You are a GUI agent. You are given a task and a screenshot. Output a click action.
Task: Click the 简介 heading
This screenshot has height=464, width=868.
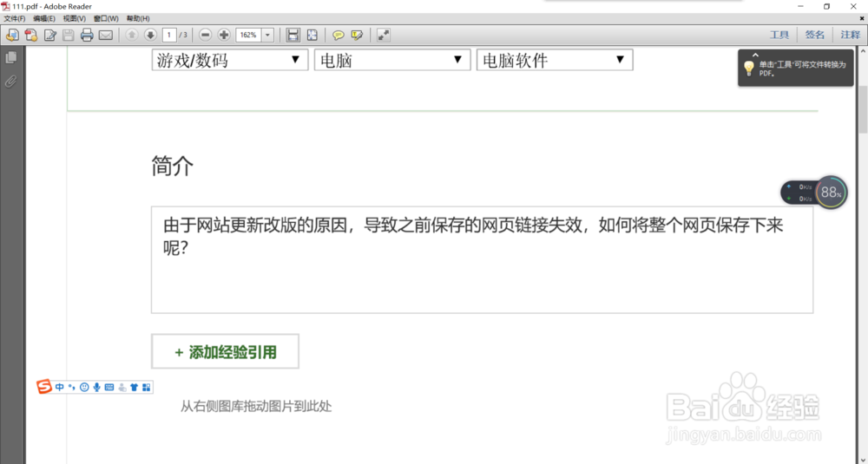tap(173, 166)
